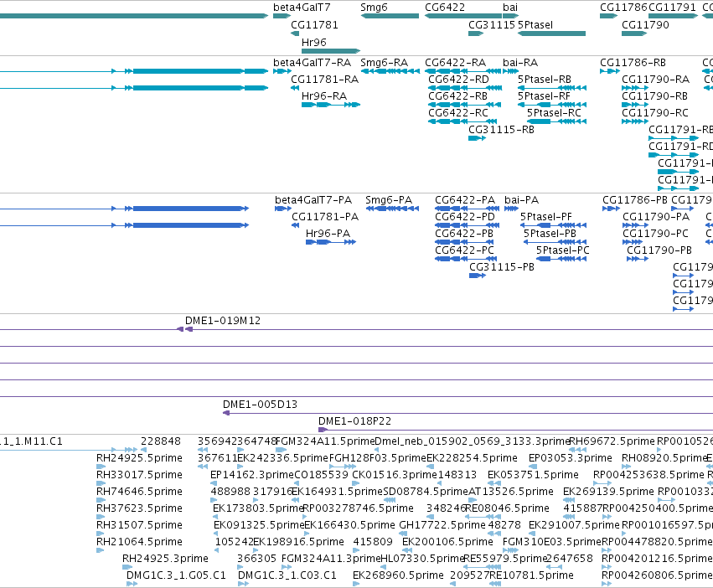Select transcript CG6422-RC
The width and height of the screenshot is (713, 588).
[x=462, y=121]
